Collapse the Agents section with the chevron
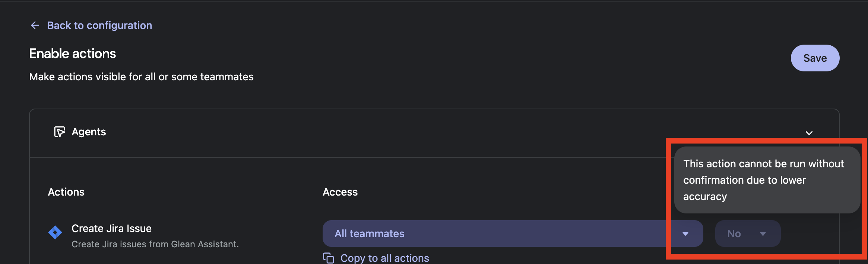 [809, 133]
